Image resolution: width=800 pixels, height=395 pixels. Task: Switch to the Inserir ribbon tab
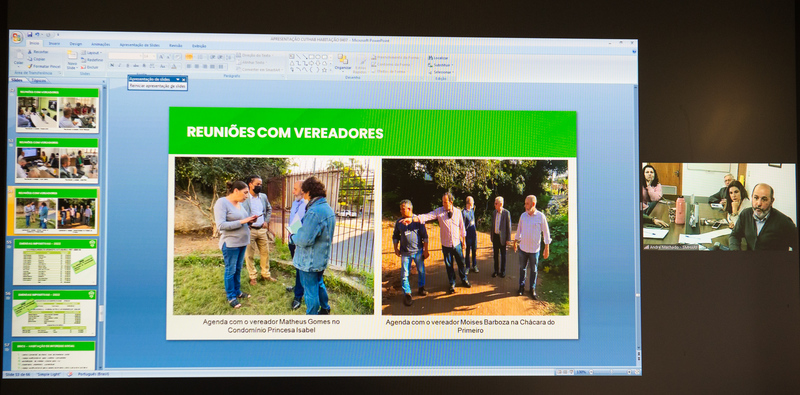pyautogui.click(x=55, y=44)
